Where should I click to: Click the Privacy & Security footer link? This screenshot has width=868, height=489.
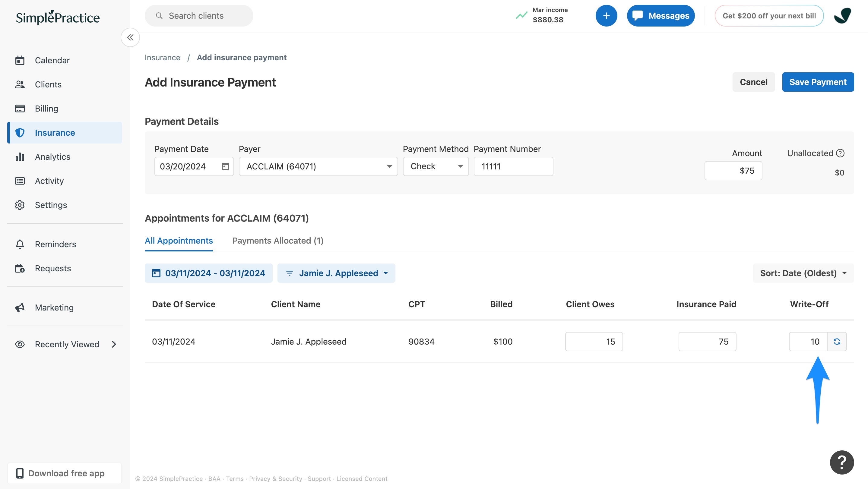click(275, 478)
